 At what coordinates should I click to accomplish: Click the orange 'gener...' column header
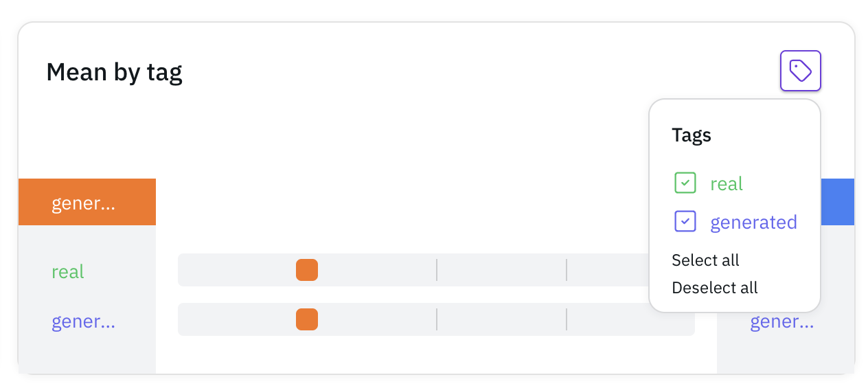click(x=87, y=202)
